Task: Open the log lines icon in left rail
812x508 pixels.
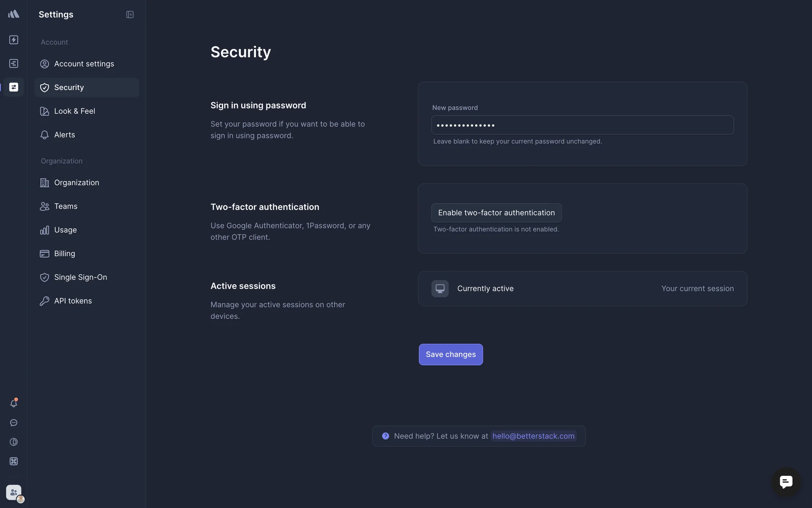Action: coord(14,63)
